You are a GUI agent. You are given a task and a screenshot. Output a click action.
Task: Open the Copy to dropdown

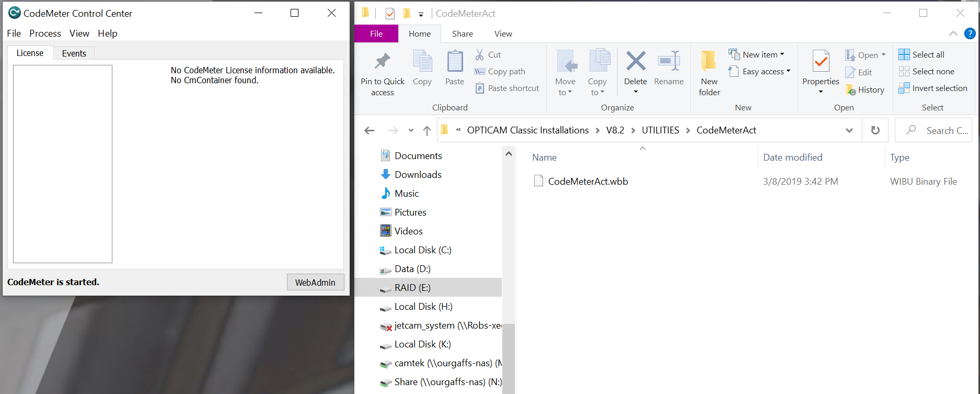(597, 87)
